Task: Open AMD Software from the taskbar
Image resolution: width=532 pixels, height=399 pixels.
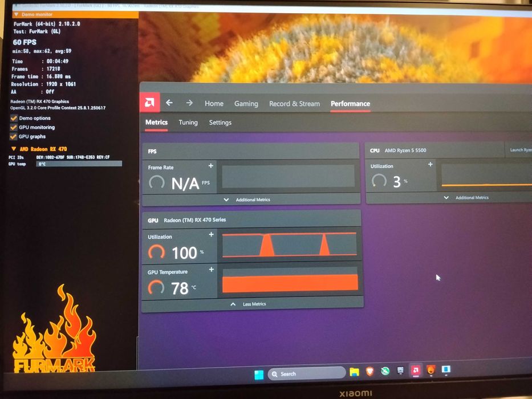Action: [416, 370]
